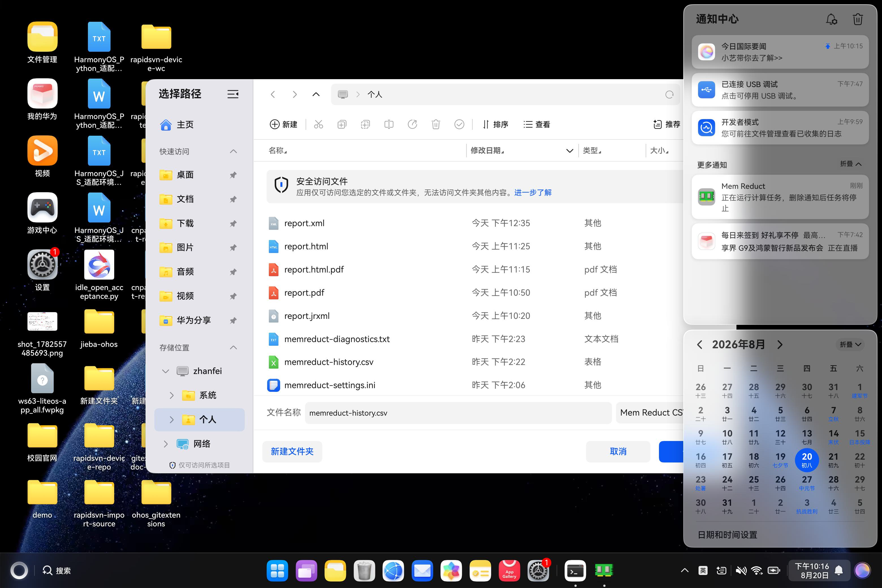Viewport: 882px width, 588px height.
Task: Go to previous month in calendar
Action: [699, 345]
